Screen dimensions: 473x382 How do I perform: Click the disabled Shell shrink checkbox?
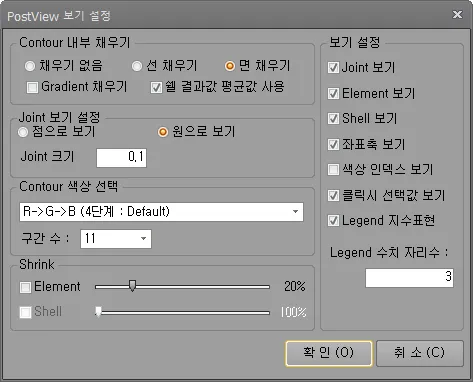tap(25, 312)
